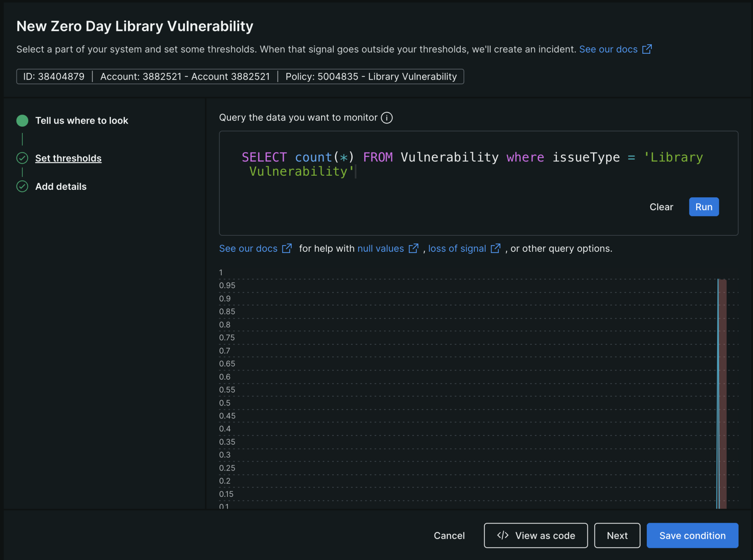Click inside the SQL query editor

click(431, 165)
